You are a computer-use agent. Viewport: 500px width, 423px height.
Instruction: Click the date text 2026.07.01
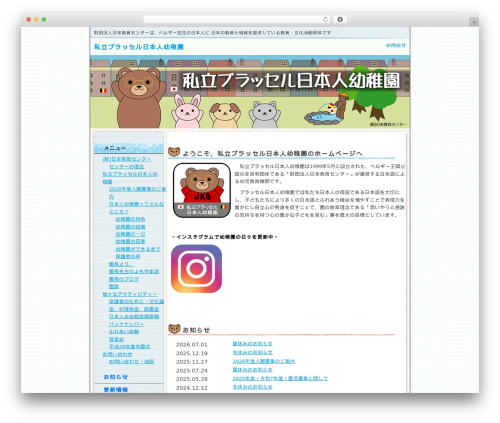[192, 344]
